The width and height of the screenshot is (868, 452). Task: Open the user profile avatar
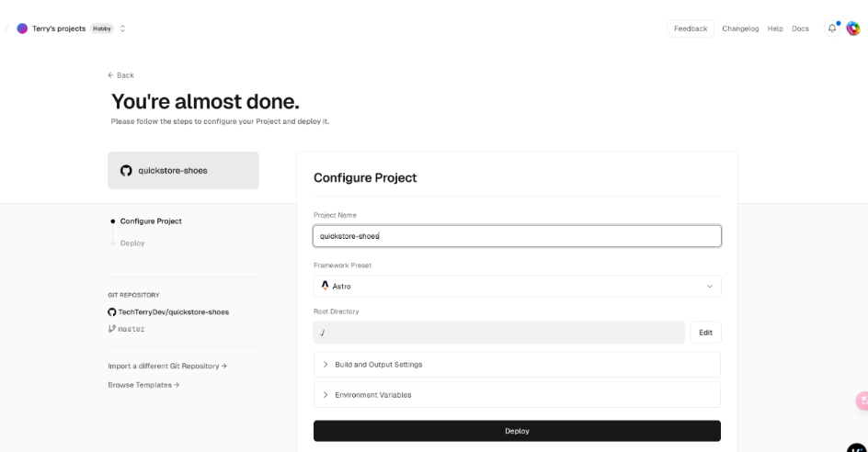pos(853,28)
